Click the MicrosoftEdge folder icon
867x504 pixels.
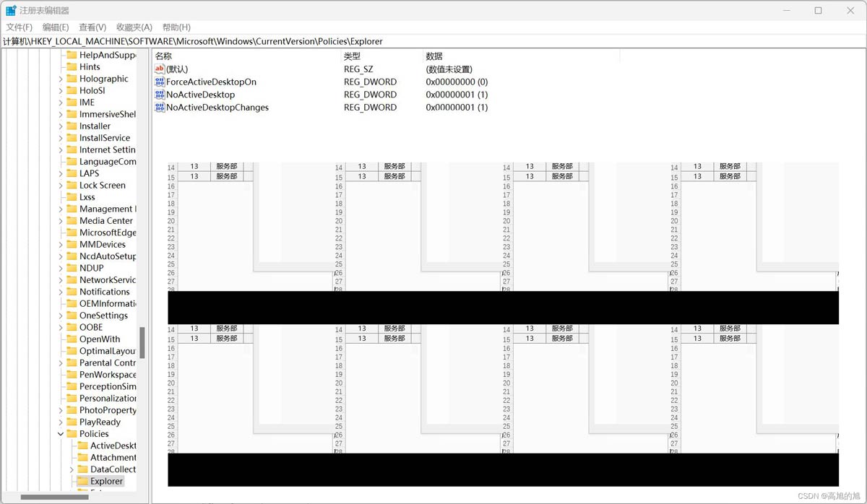pos(72,233)
